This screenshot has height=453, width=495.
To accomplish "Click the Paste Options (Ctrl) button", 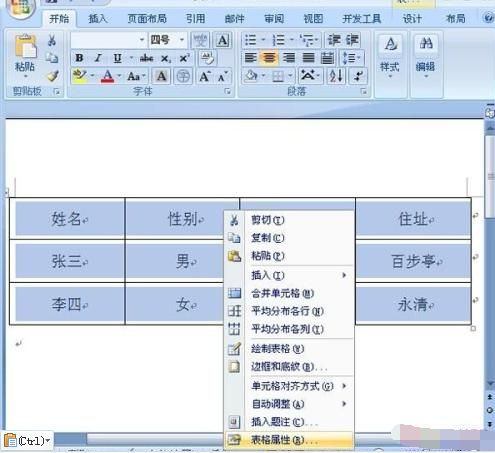I will 27,441.
